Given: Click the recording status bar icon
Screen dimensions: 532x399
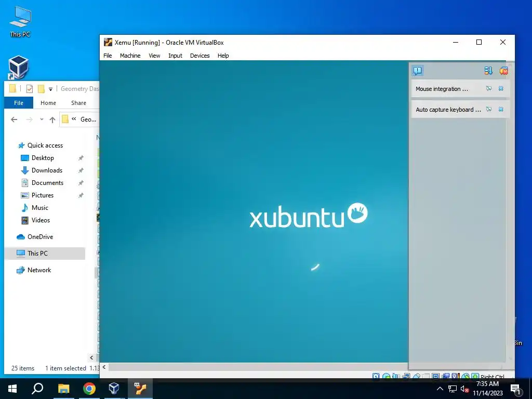Looking at the screenshot, I should (445, 376).
